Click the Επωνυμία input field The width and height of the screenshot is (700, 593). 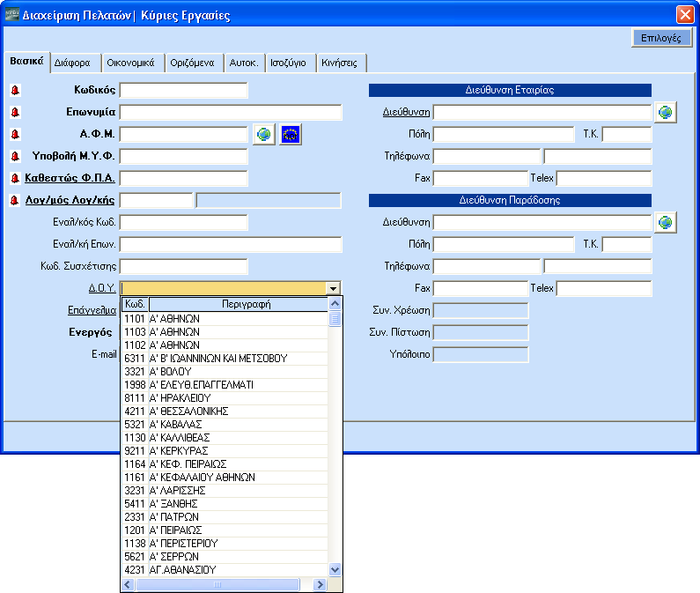231,112
